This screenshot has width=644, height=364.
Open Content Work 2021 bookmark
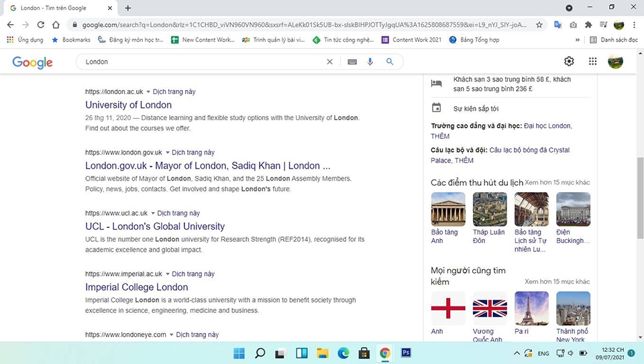[x=411, y=40]
